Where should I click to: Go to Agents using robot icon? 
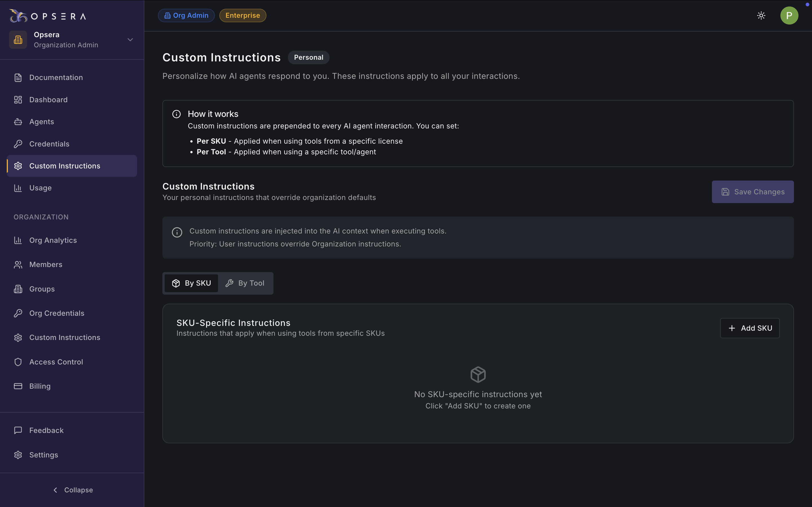point(18,122)
